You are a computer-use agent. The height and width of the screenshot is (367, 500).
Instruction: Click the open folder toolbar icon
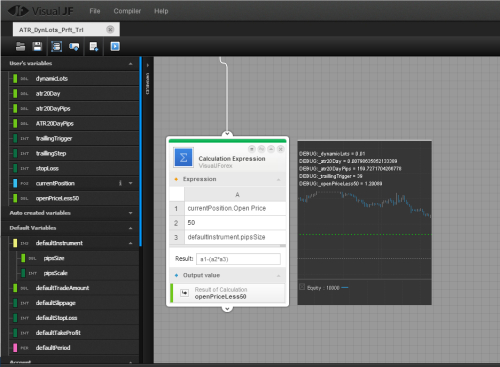click(21, 46)
